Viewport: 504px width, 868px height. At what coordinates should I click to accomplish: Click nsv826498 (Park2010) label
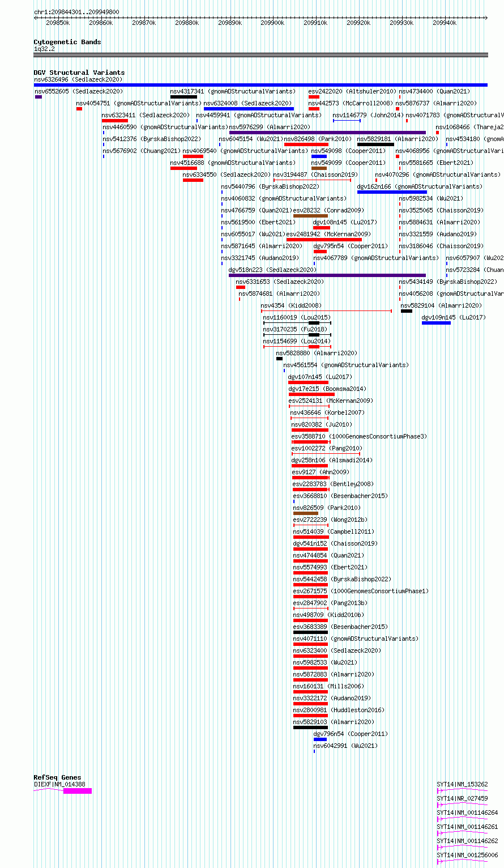coord(318,139)
